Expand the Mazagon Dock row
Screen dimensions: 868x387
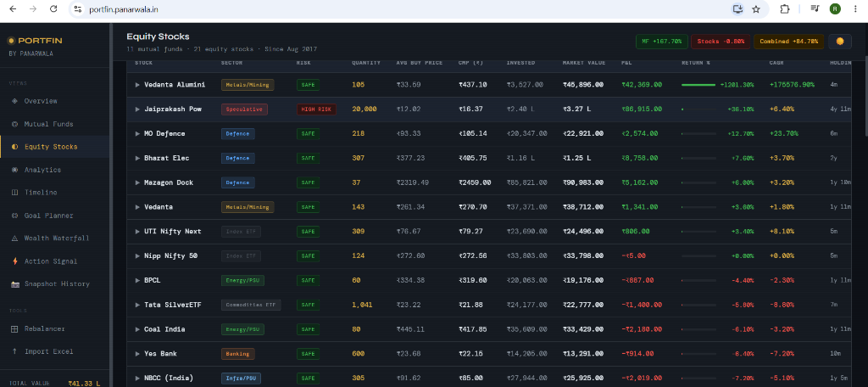pos(138,182)
